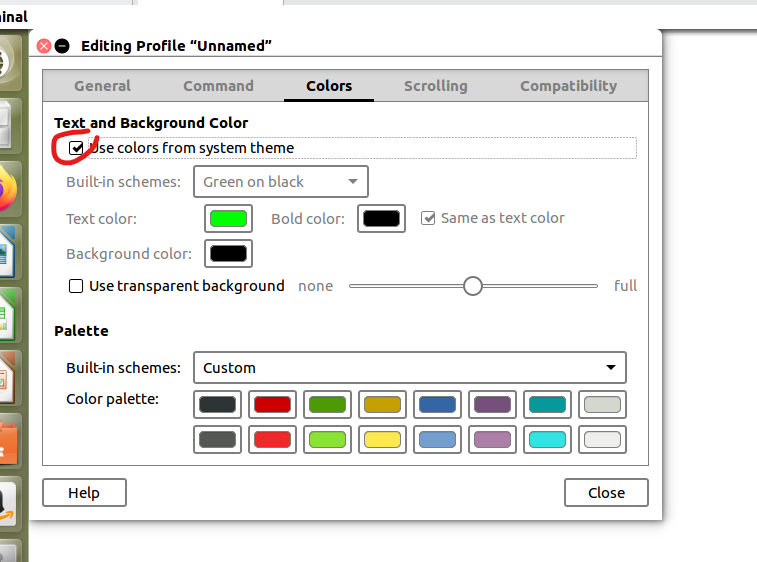The height and width of the screenshot is (562, 757).
Task: Open LibreOffice Impress from the dock
Action: 8,377
